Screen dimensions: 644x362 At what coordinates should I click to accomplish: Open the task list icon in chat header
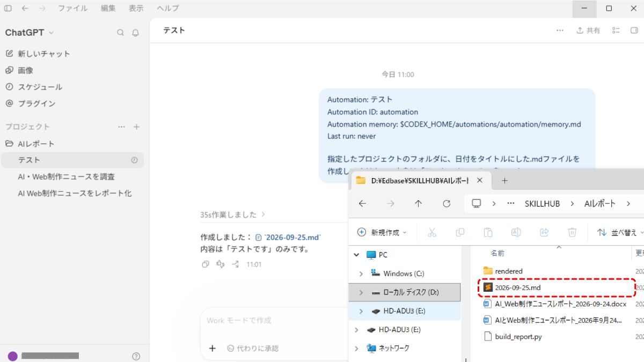(616, 31)
